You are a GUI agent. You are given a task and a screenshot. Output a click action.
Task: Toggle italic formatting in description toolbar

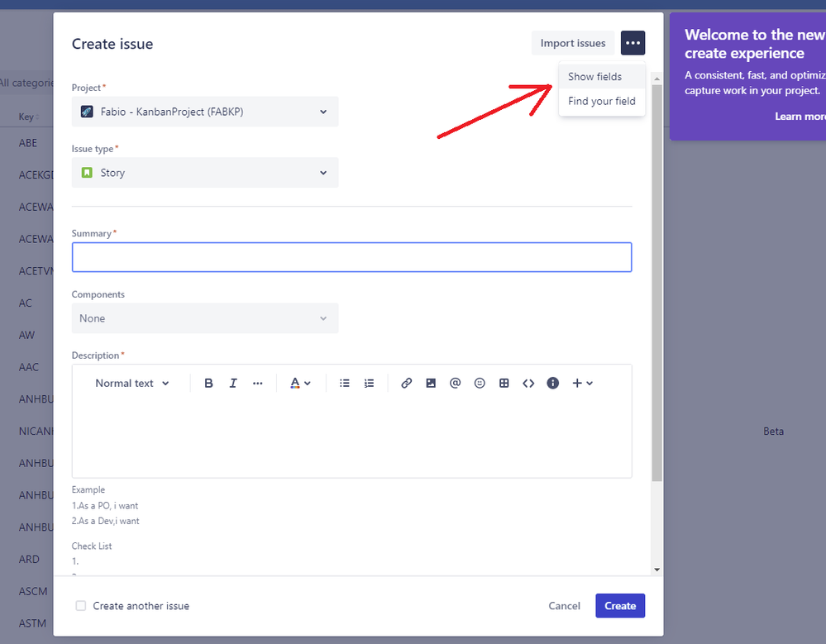[x=233, y=384]
